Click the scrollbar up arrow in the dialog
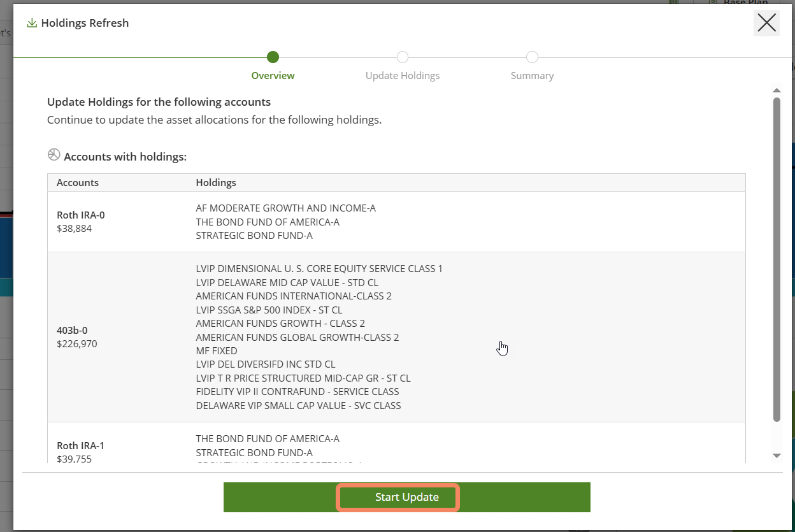This screenshot has height=532, width=795. pos(777,90)
